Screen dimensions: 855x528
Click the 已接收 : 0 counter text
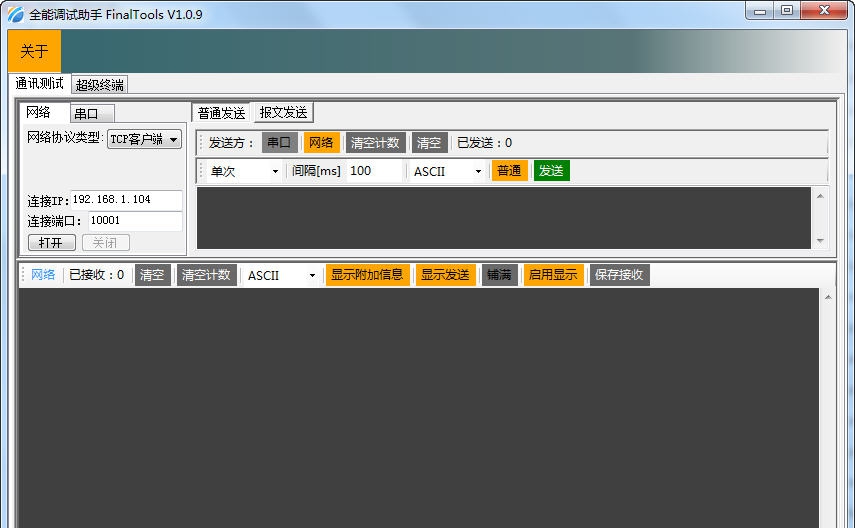97,275
